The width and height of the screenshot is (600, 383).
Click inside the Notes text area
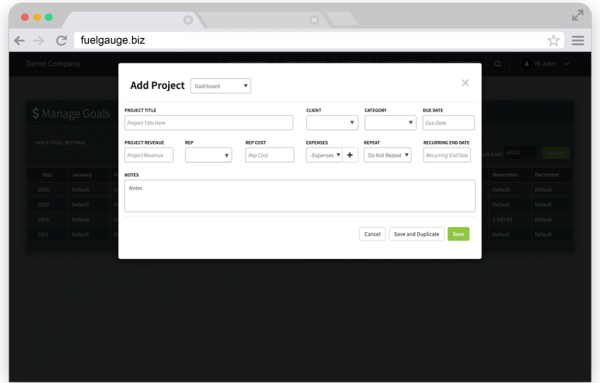pos(300,196)
